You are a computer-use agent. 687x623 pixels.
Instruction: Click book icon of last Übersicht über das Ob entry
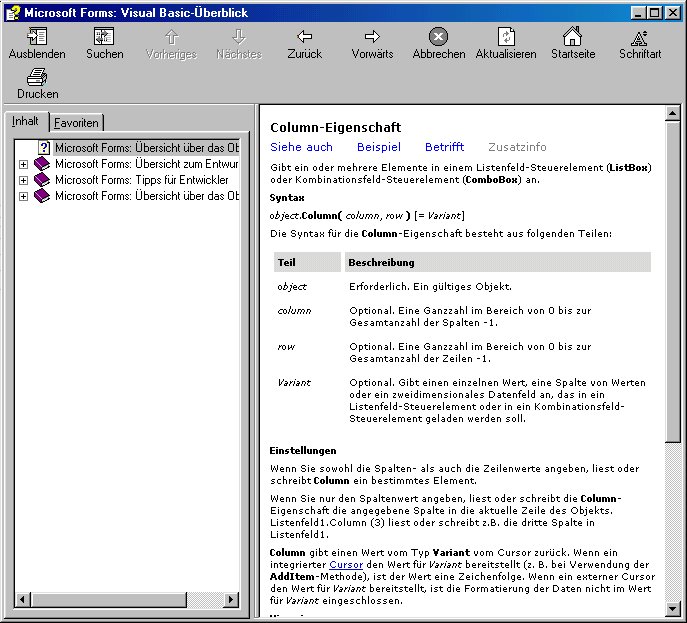42,196
